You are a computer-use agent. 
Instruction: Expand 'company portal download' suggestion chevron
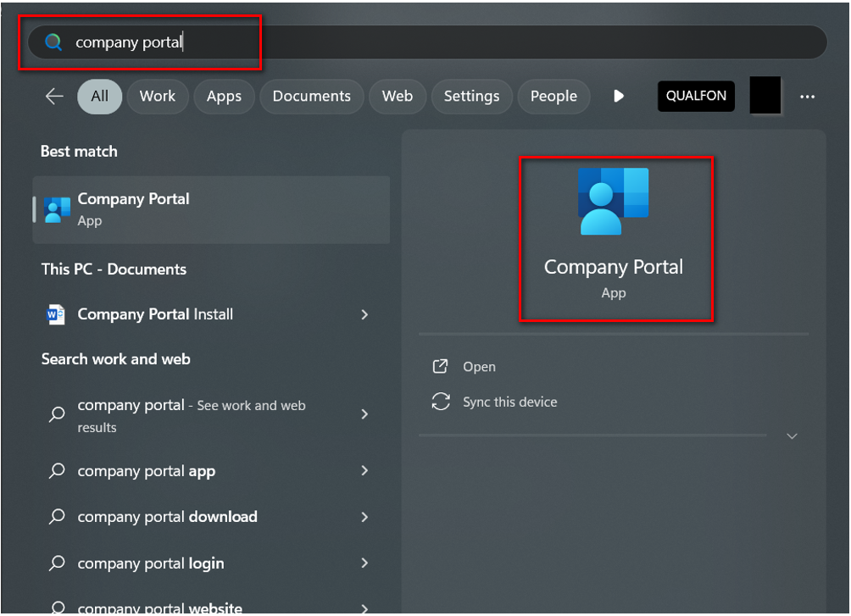[x=364, y=517]
